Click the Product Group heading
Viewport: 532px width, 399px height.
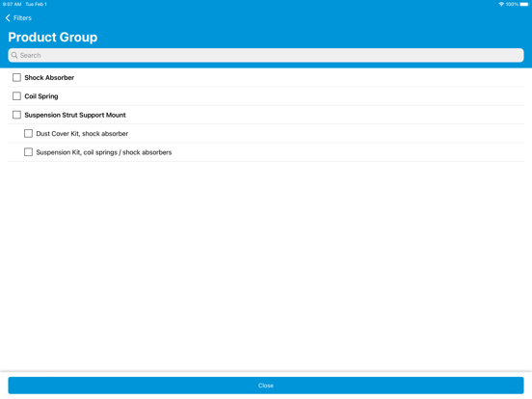tap(53, 37)
